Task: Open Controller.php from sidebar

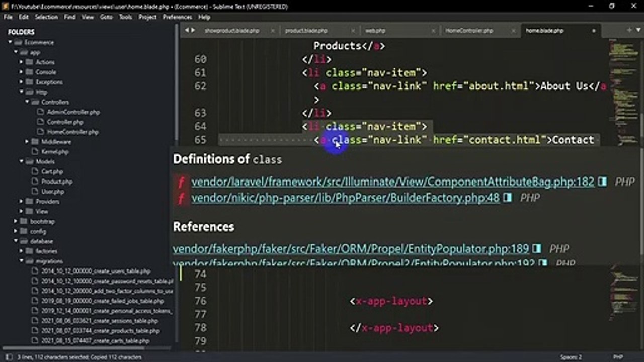Action: [x=65, y=122]
